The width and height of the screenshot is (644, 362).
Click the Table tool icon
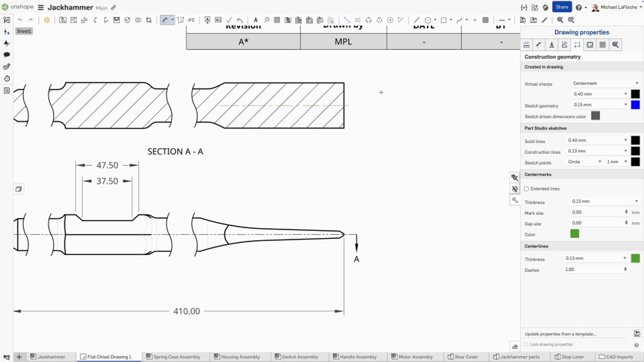pos(277,20)
